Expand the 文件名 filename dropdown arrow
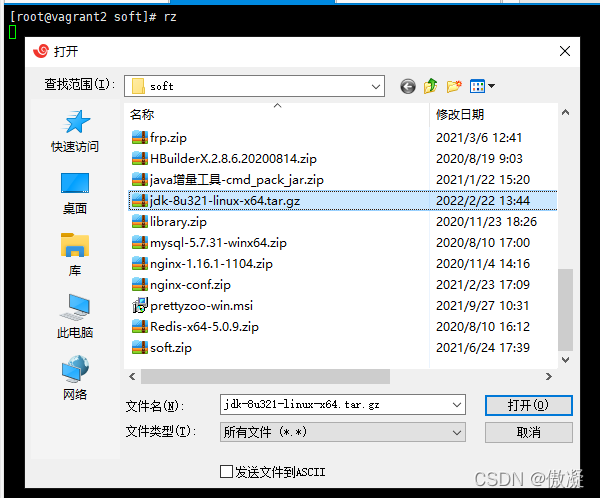 coord(457,405)
